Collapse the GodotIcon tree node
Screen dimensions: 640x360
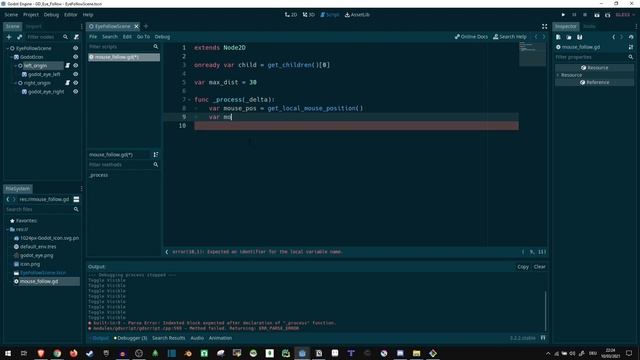pos(11,57)
